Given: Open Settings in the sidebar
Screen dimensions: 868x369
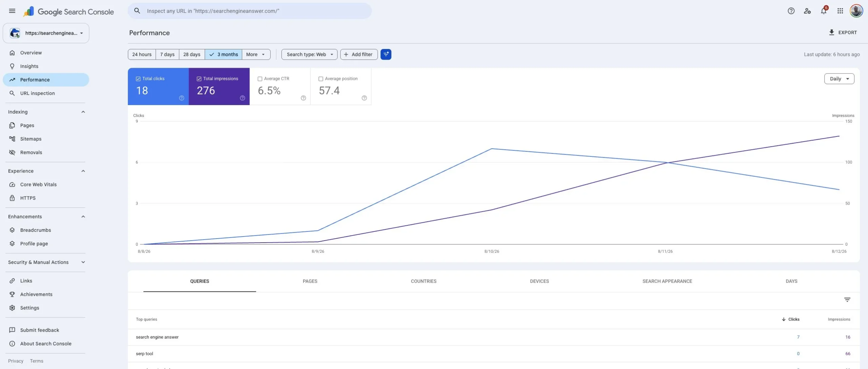Looking at the screenshot, I should [46, 308].
